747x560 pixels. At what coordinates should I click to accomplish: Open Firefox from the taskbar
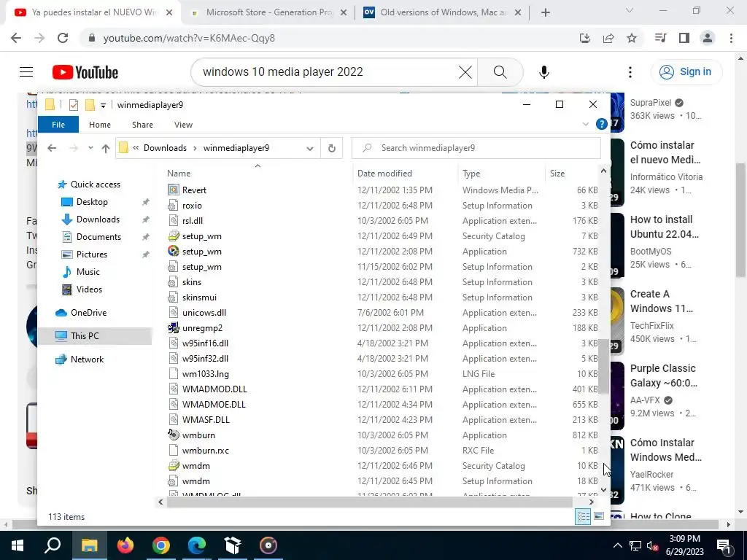(125, 545)
